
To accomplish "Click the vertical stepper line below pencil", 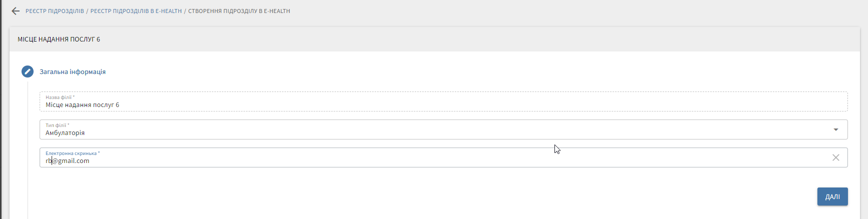I will [28, 150].
